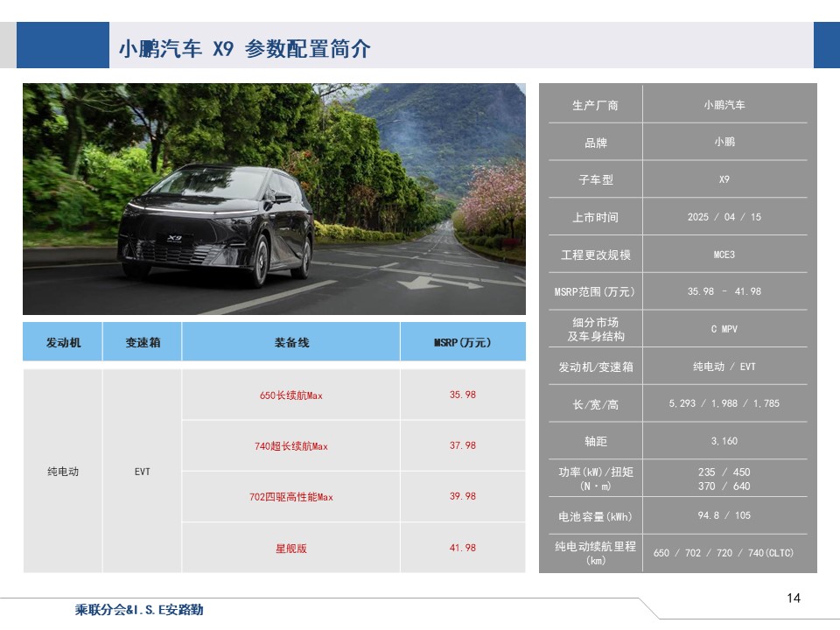Select the MSRP(万元) column header
840x630 pixels.
(463, 342)
